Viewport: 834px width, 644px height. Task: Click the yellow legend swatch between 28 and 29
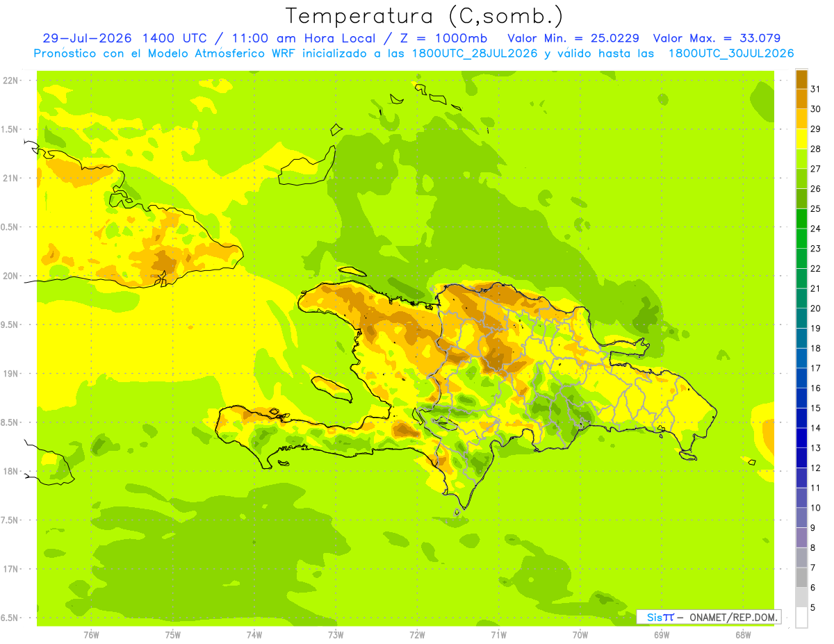[801, 138]
